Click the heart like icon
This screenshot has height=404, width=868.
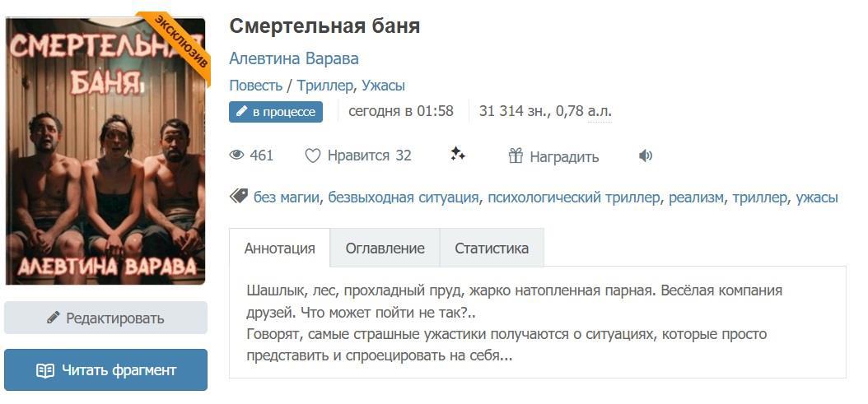point(313,156)
